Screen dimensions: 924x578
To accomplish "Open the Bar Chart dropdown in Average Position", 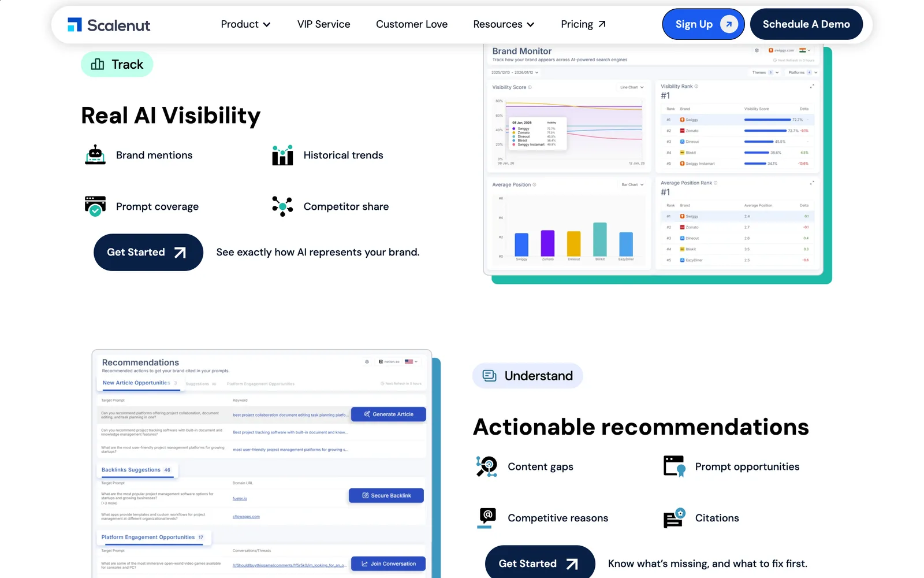I will coord(632,185).
